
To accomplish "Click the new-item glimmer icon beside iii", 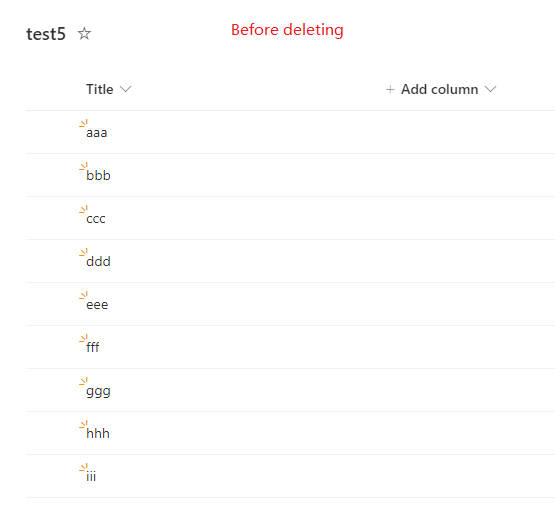I will 83,467.
